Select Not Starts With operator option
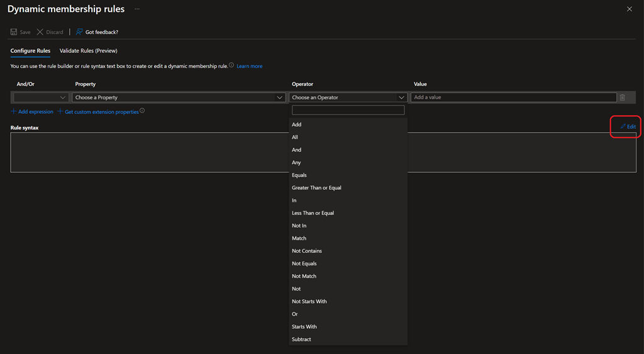 (309, 301)
